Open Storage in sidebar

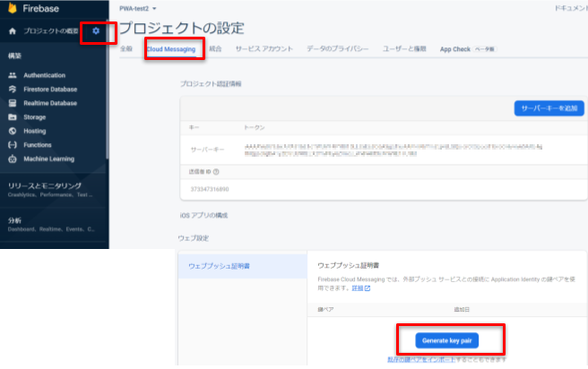point(34,117)
